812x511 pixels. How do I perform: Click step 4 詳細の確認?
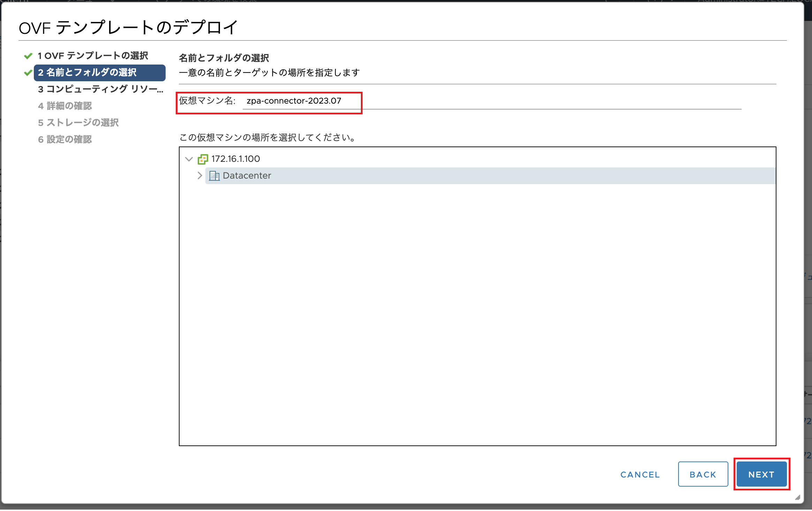[x=65, y=106]
